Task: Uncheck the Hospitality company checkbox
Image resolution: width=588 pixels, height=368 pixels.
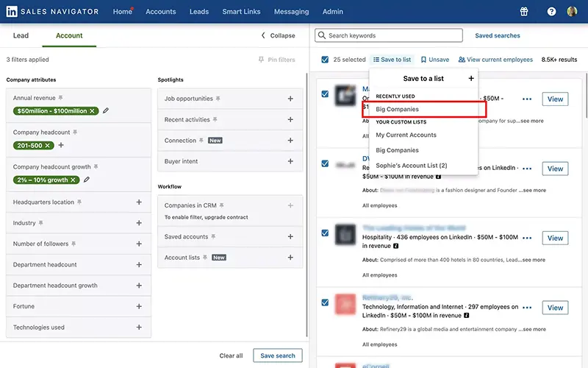Action: pyautogui.click(x=325, y=233)
